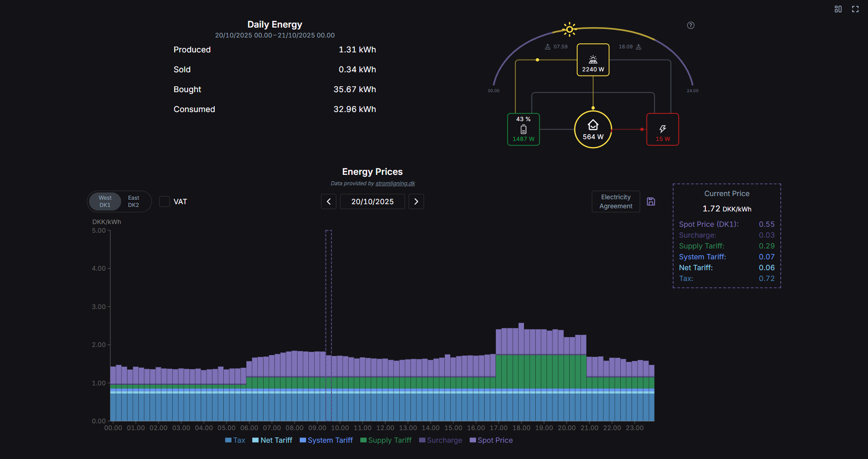Switch to East DK2 region
The height and width of the screenshot is (459, 868).
pos(133,201)
